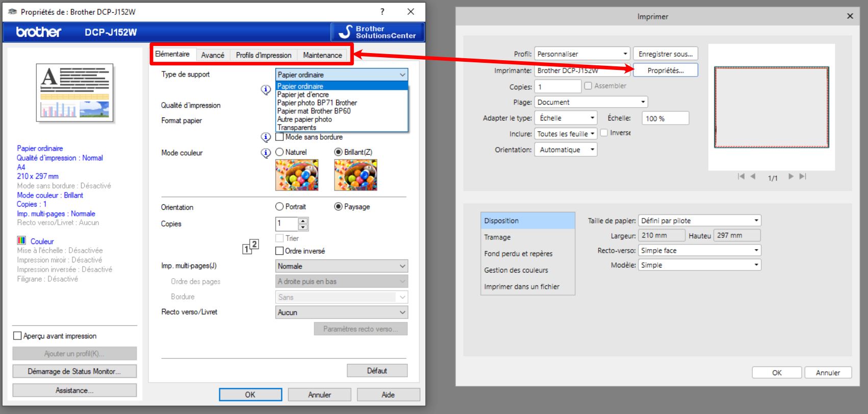The width and height of the screenshot is (868, 414).
Task: Click the printer icon in the Propriétés title bar
Action: (x=12, y=11)
